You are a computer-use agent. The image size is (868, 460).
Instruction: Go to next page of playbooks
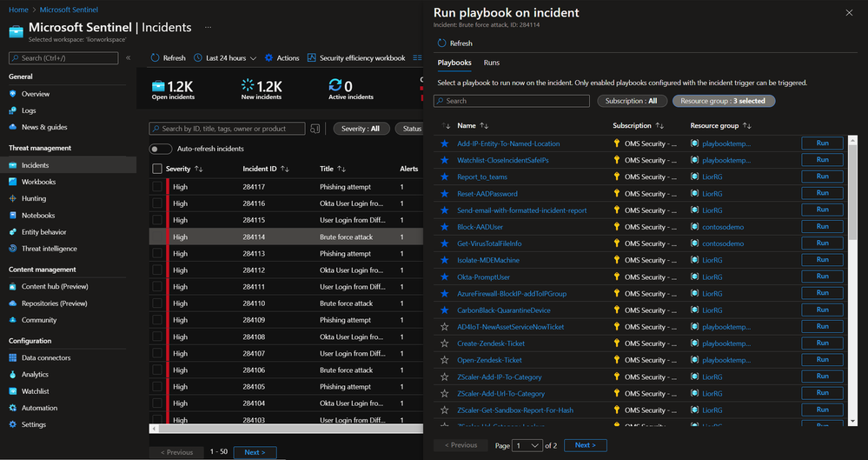click(585, 445)
